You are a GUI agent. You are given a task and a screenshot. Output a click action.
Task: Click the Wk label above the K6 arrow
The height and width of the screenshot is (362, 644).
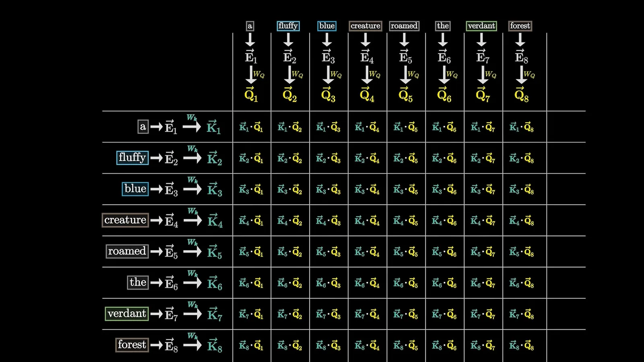pyautogui.click(x=192, y=274)
